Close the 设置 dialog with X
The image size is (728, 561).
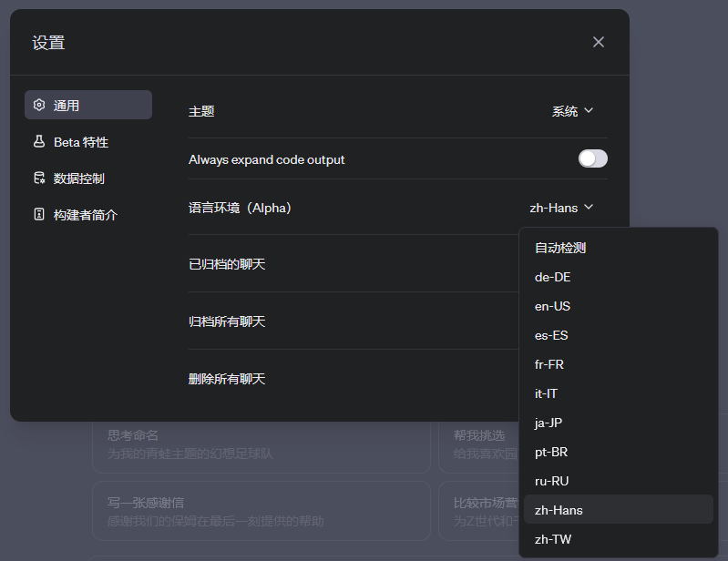599,42
